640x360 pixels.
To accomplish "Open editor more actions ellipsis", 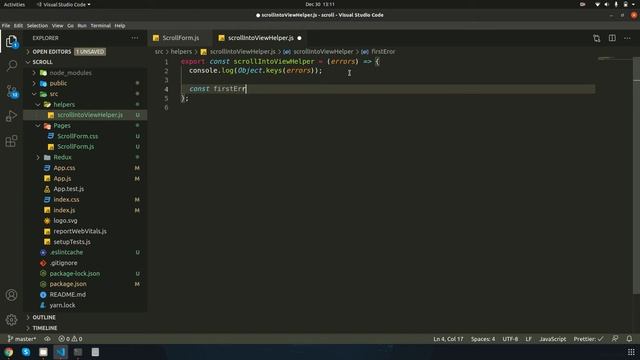I will click(x=627, y=38).
